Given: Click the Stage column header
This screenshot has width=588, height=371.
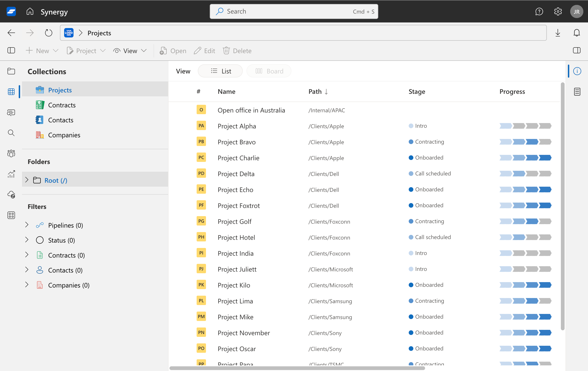Looking at the screenshot, I should coord(417,91).
